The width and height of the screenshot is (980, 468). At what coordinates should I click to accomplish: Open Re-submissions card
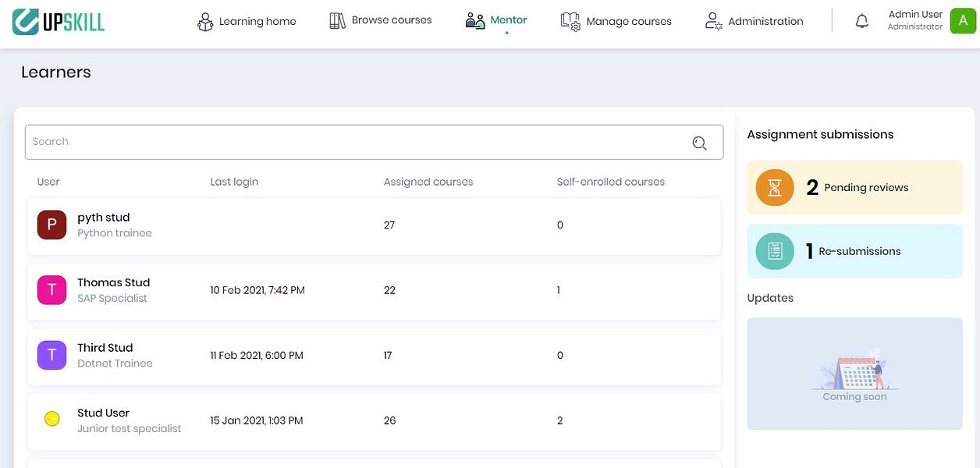(854, 251)
